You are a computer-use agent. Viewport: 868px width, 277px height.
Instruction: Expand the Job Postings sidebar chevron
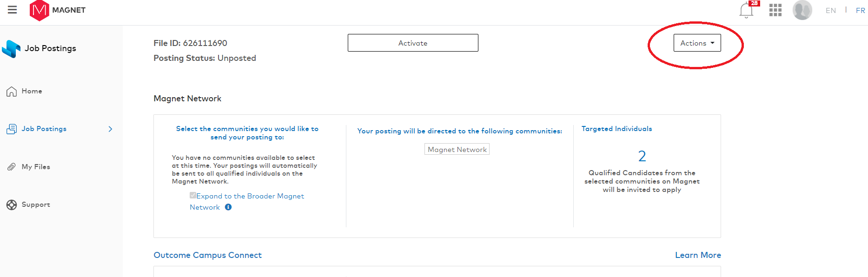[x=110, y=129]
